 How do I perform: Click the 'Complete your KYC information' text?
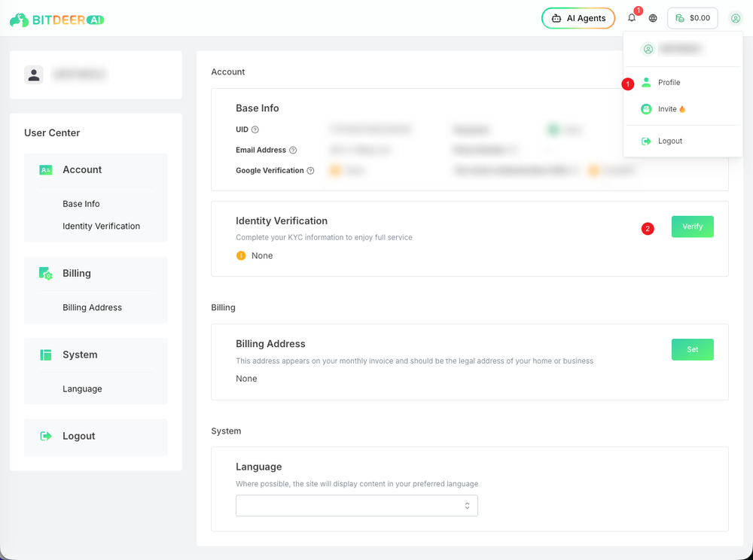click(x=324, y=238)
